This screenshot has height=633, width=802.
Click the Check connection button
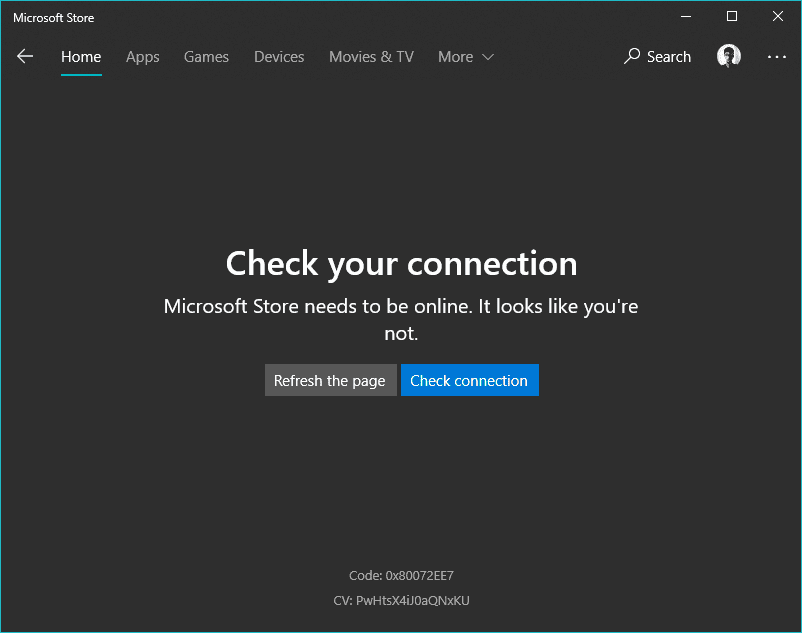click(x=470, y=380)
